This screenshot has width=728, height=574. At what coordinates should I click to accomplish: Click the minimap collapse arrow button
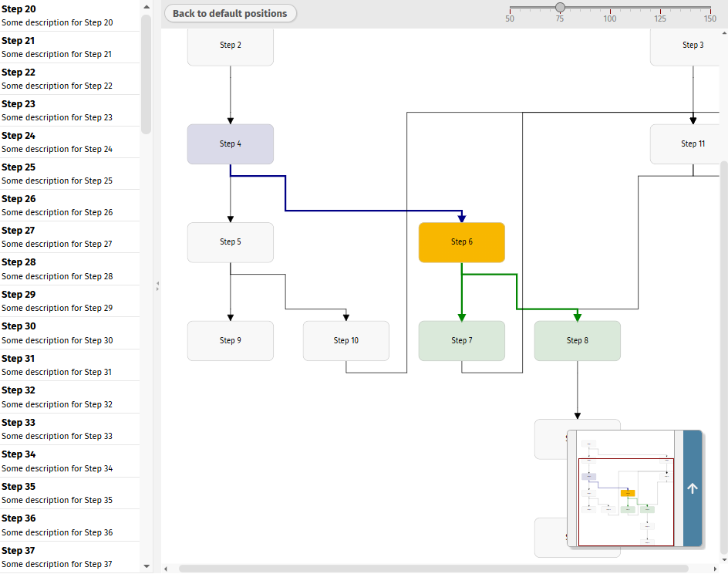[x=692, y=488]
